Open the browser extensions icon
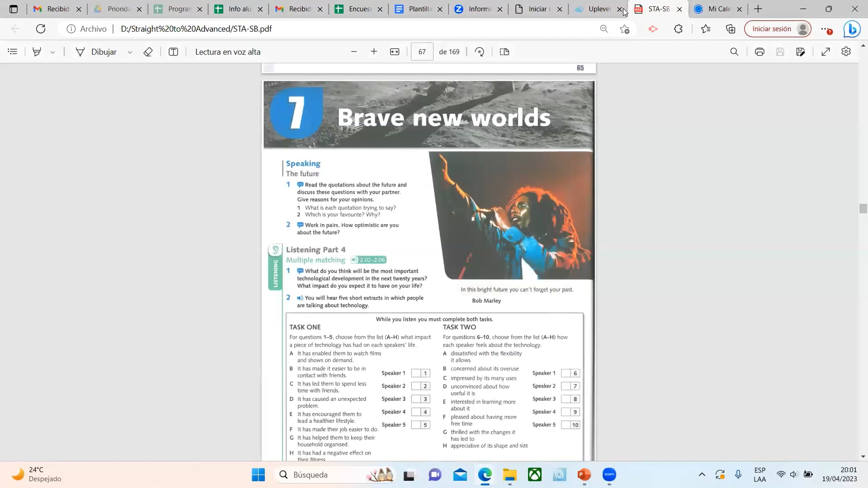 [x=678, y=29]
